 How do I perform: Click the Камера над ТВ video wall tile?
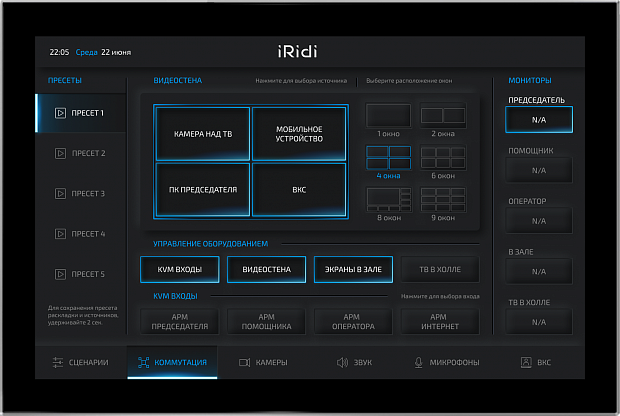click(203, 133)
